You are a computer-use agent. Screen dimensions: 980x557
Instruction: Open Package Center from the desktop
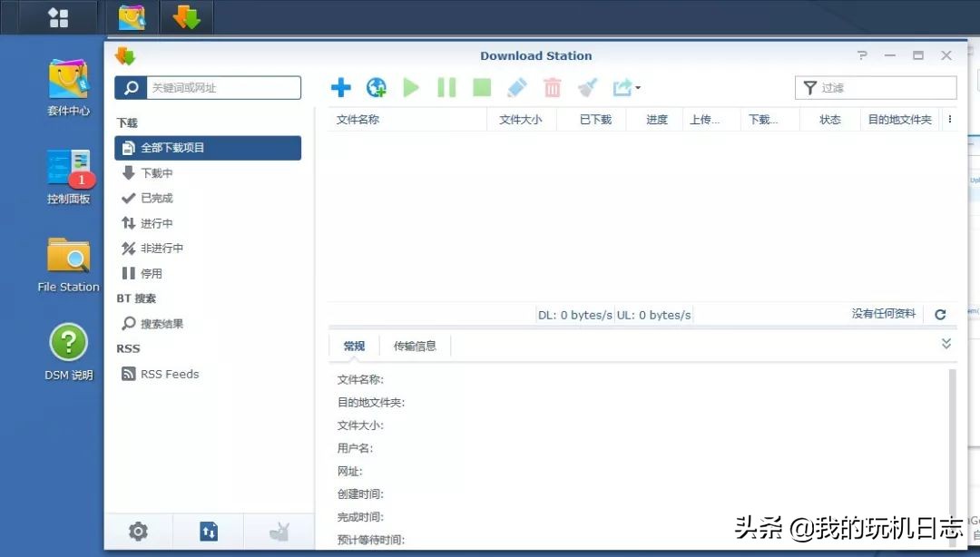coord(67,82)
